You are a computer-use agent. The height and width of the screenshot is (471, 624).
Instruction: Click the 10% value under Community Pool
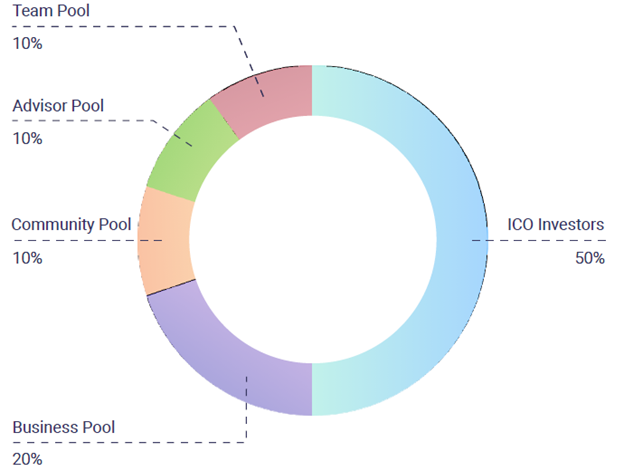point(27,258)
